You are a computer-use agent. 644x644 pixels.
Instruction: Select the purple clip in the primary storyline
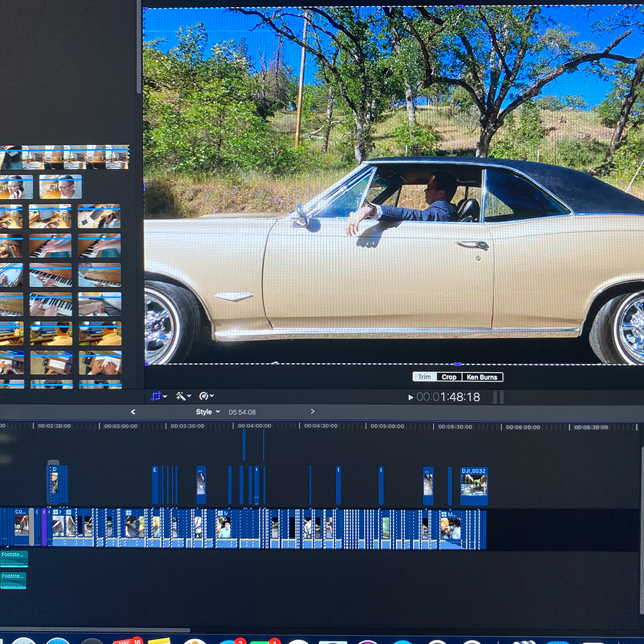[x=44, y=527]
